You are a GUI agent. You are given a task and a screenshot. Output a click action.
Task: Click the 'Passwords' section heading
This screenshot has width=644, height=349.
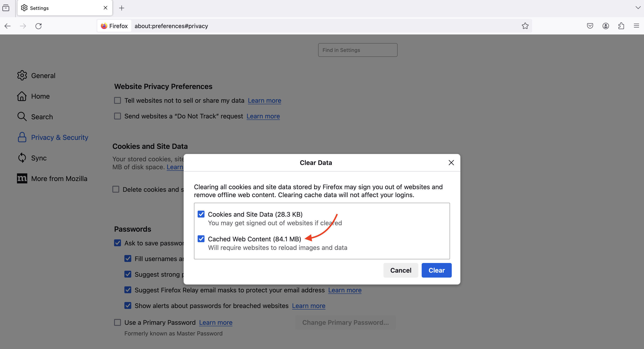133,229
